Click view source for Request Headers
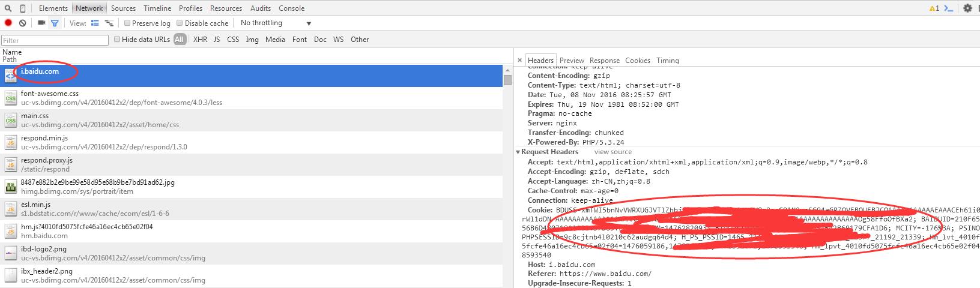The width and height of the screenshot is (980, 288). pyautogui.click(x=613, y=152)
